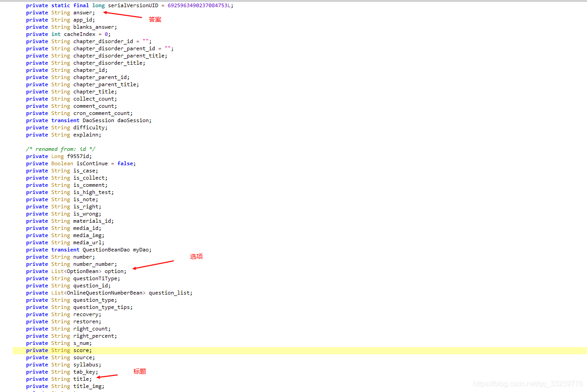Select the is_wrong field
The image size is (587, 392).
[x=64, y=214]
